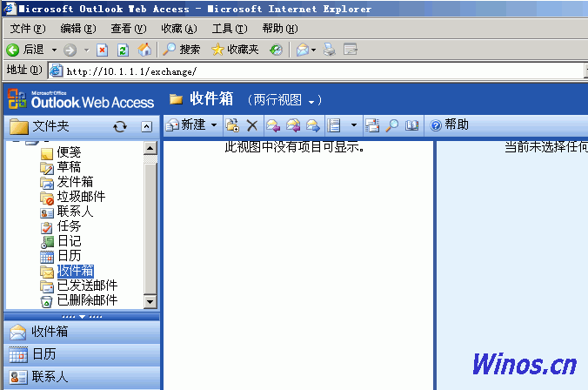
Task: Open the 收藏(A) menu
Action: (178, 29)
